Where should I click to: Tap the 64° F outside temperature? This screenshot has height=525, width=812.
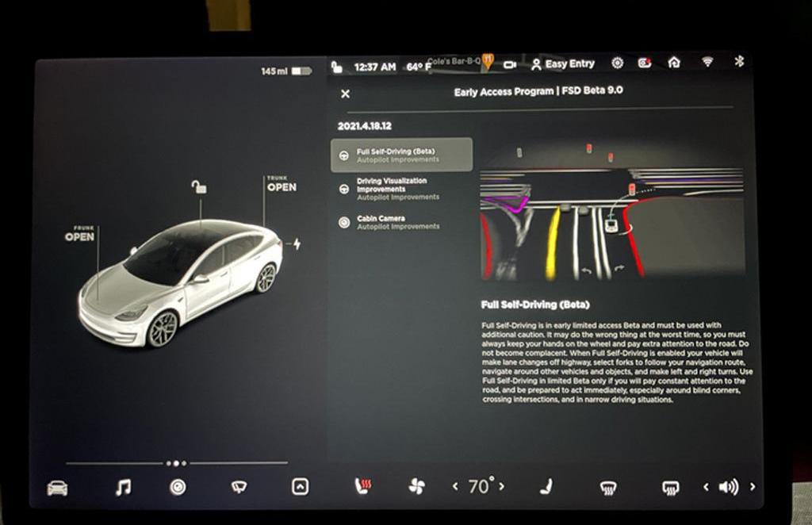[419, 67]
